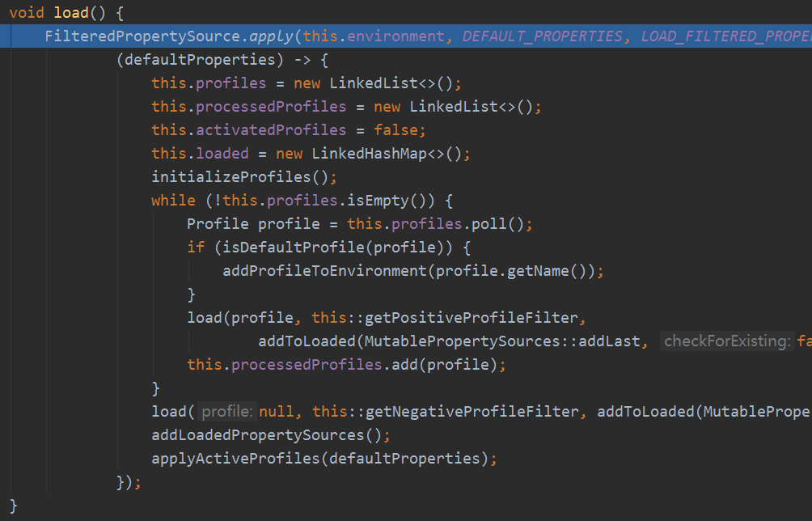This screenshot has width=812, height=521.
Task: Click the checkForExisting parameter hint
Action: click(727, 341)
